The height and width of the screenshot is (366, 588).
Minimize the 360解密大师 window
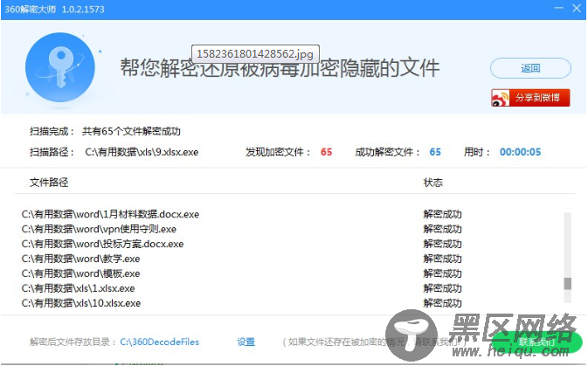[559, 8]
